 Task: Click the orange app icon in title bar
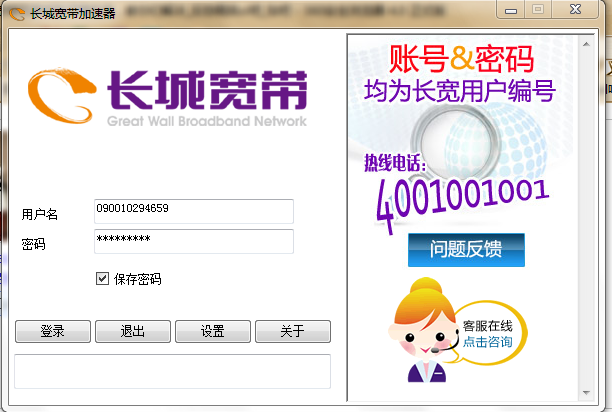pyautogui.click(x=17, y=14)
